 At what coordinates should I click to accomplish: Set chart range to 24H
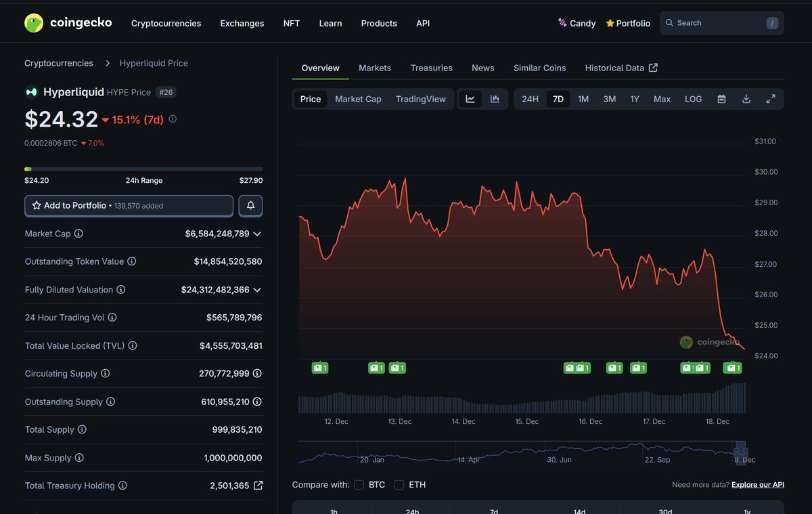[530, 99]
